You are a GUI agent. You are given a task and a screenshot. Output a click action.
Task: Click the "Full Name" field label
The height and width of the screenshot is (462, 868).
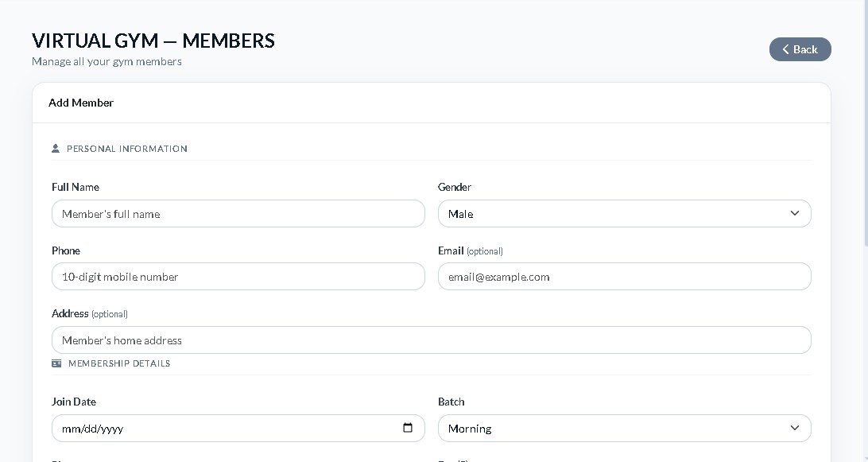point(76,187)
